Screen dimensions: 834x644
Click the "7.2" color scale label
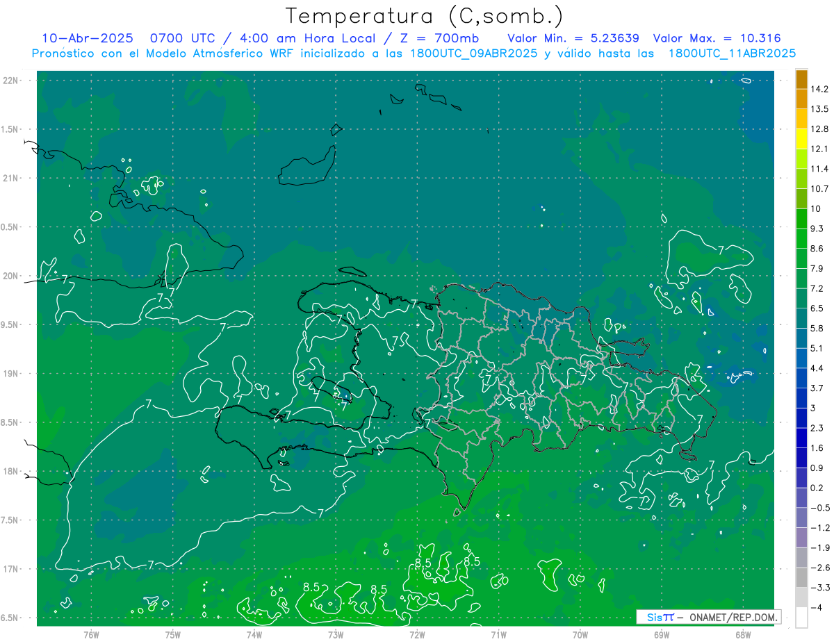coord(817,288)
